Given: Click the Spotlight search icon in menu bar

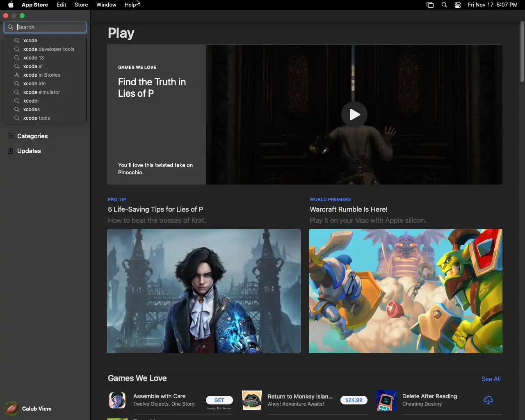Looking at the screenshot, I should [x=444, y=5].
